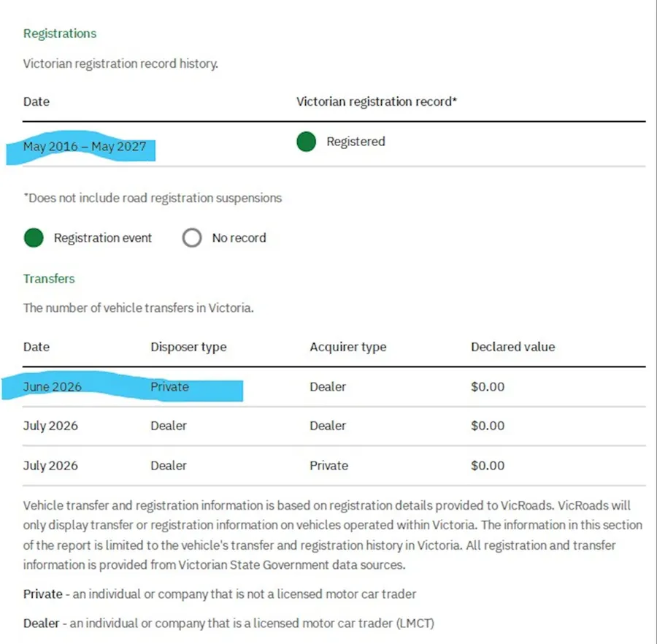657x644 pixels.
Task: Click Private disposer type in June row
Action: 169,386
